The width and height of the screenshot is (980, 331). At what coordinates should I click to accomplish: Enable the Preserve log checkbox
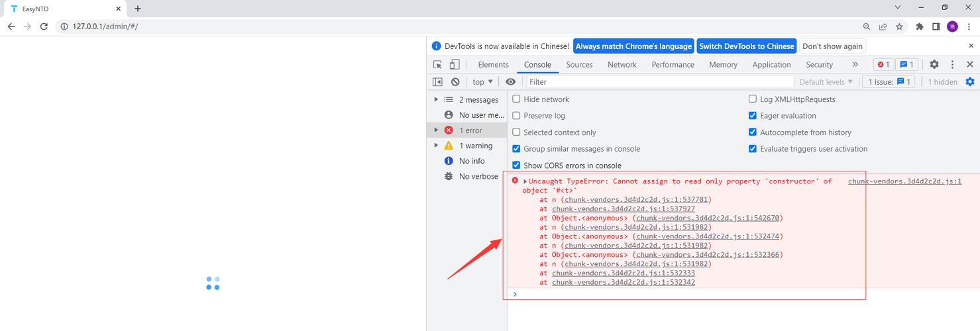(516, 116)
